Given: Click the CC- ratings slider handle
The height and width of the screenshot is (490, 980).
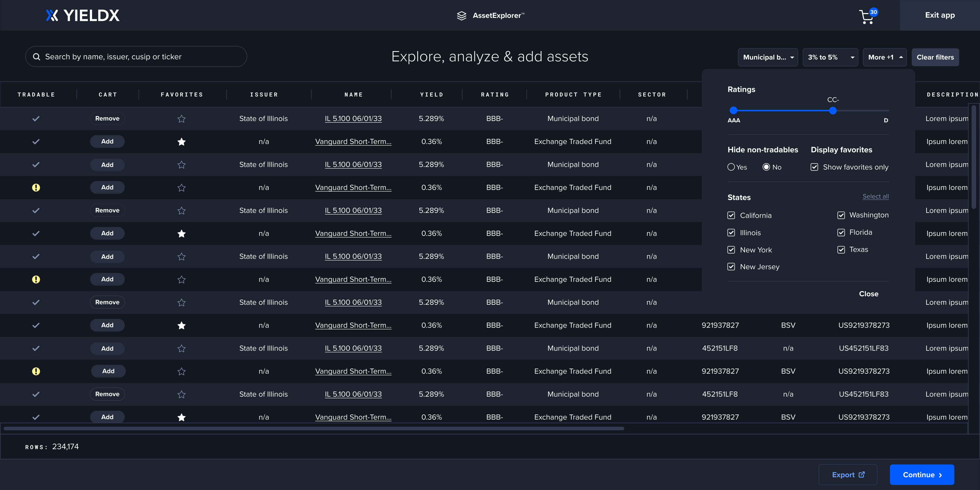Looking at the screenshot, I should point(833,111).
